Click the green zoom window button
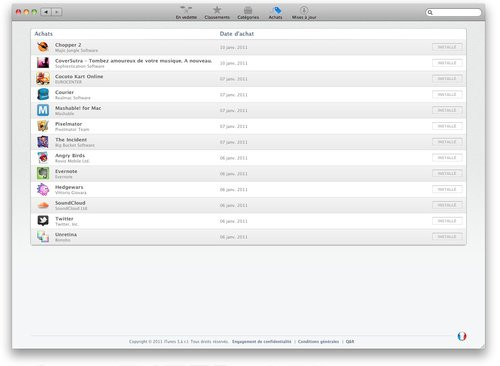 coord(34,12)
